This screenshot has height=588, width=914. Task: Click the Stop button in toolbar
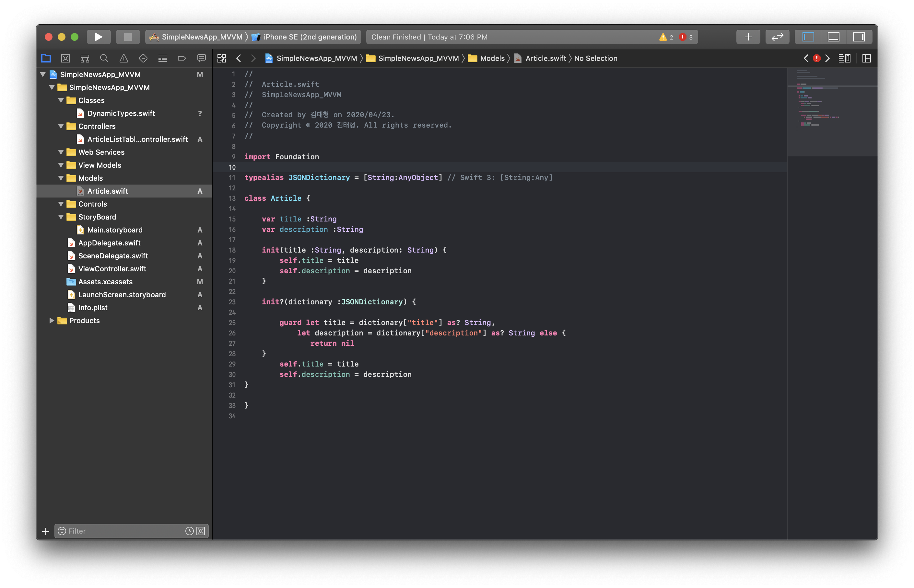coord(128,37)
